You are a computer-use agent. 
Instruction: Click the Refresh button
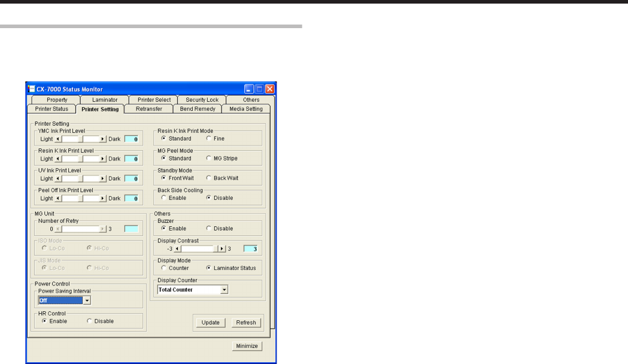(246, 322)
